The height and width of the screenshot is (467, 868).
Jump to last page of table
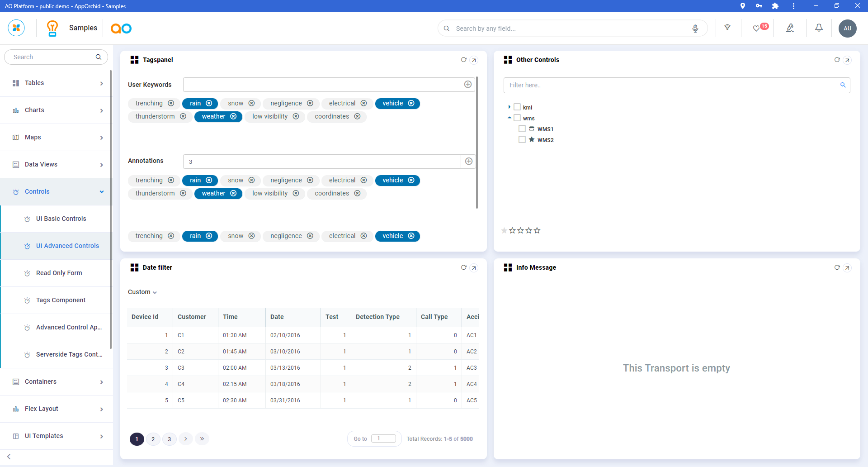pyautogui.click(x=202, y=439)
